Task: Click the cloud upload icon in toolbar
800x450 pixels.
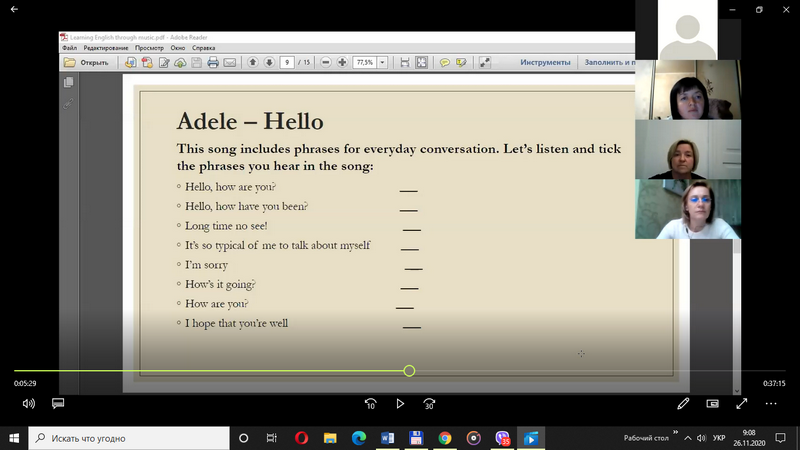Action: (180, 62)
